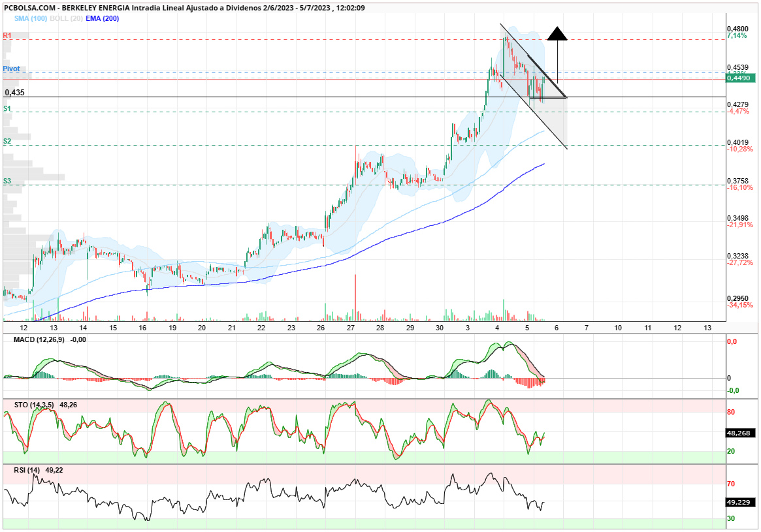The image size is (761, 532).
Task: Click date 26 on the time axis
Action: 321,328
